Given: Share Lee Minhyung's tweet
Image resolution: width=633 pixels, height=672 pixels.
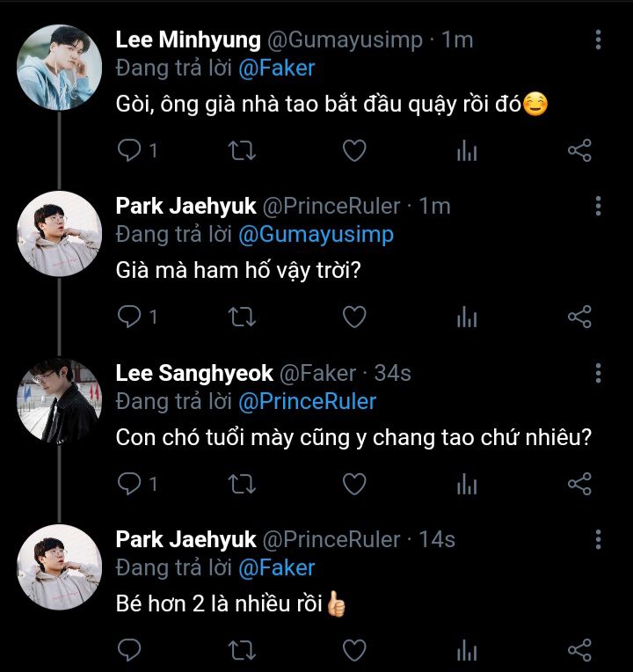Looking at the screenshot, I should (x=579, y=151).
